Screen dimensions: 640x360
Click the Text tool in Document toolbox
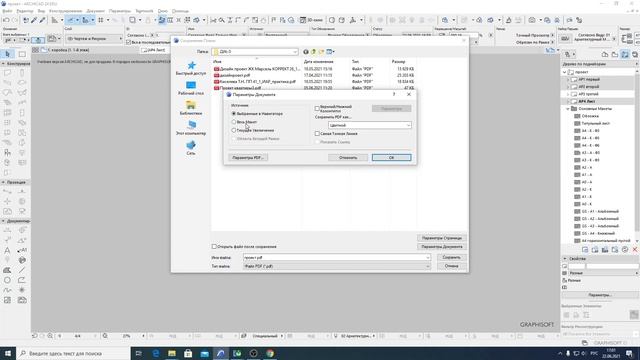point(7,250)
